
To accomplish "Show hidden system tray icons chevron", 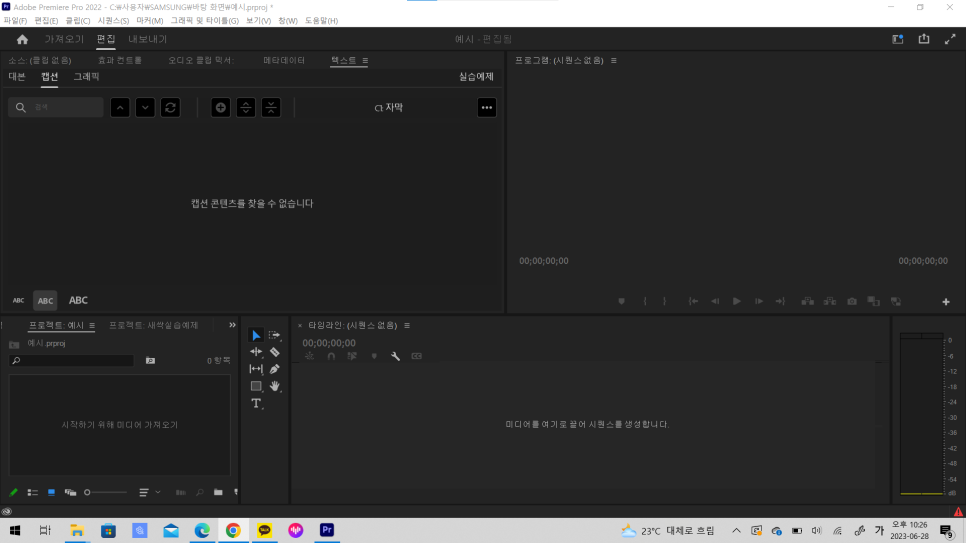I will click(x=736, y=531).
